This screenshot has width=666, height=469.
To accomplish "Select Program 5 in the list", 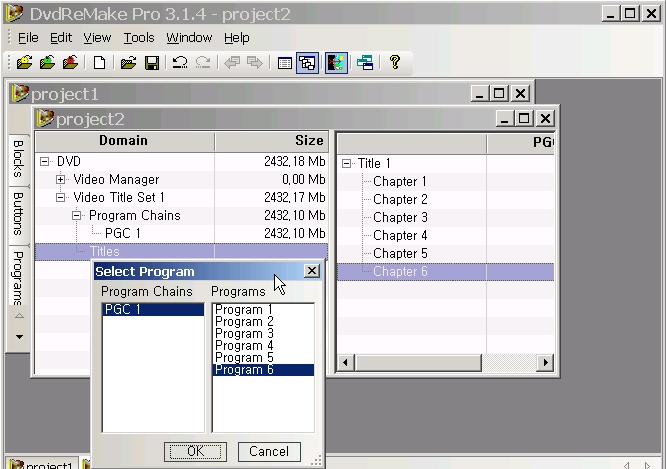I will tap(263, 357).
